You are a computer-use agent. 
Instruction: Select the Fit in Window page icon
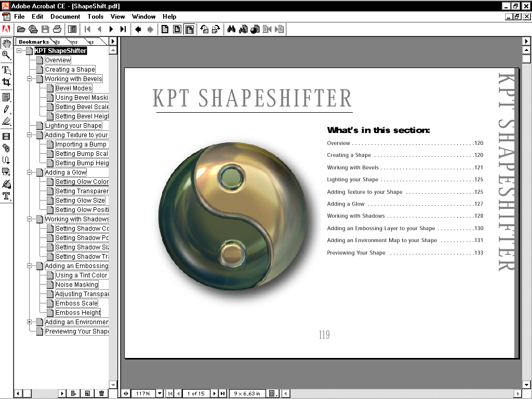click(177, 30)
